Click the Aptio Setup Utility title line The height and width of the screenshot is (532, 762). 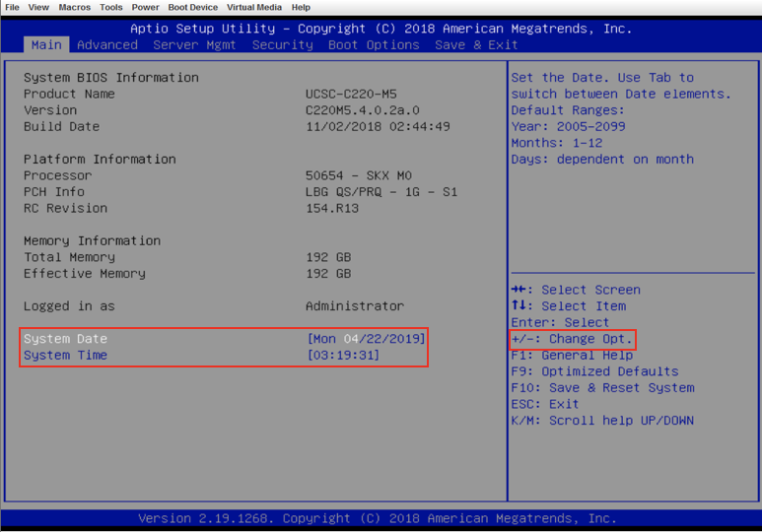(x=381, y=29)
